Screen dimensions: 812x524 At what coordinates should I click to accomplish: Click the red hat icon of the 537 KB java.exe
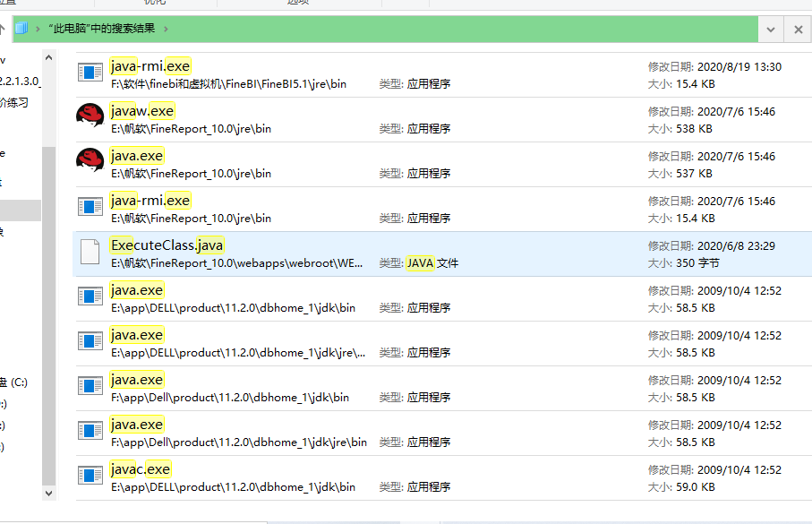[90, 160]
